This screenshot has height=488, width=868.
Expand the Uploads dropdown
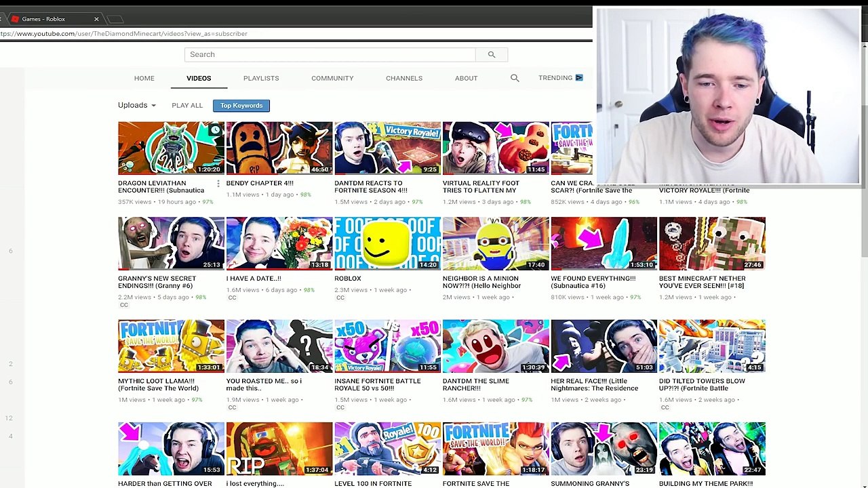point(137,105)
